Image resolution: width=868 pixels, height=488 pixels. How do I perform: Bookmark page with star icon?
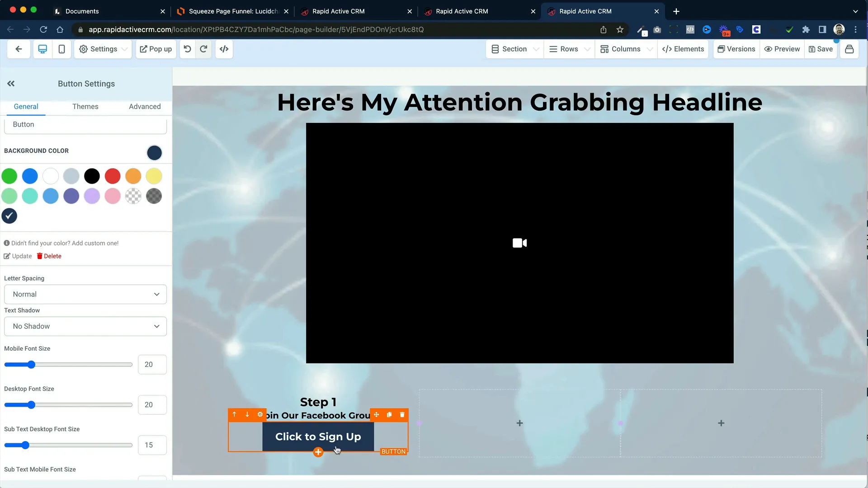click(x=620, y=29)
